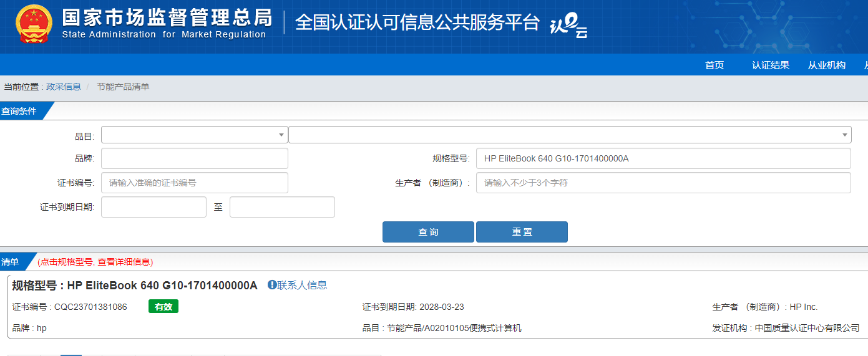Click the issuer 中国质量认证中心有限公司 text
Viewport: 868px width, 356px height.
807,328
